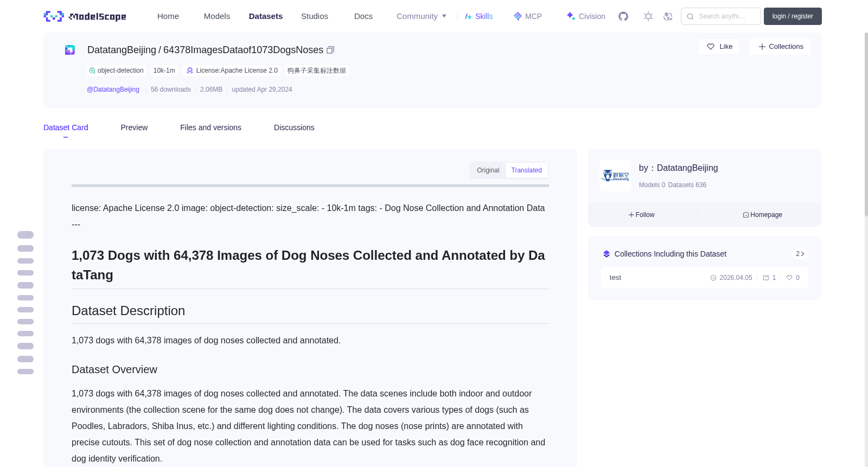Switch to the Preview tab
This screenshot has width=868, height=467.
[134, 127]
